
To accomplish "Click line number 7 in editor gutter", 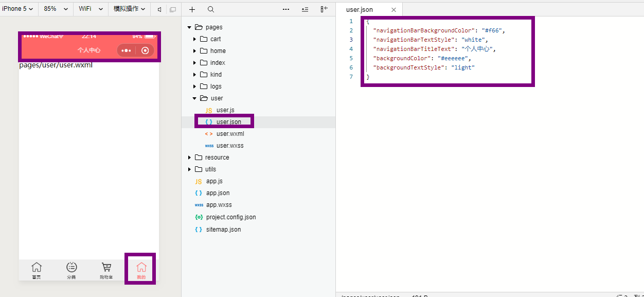I will tap(351, 77).
